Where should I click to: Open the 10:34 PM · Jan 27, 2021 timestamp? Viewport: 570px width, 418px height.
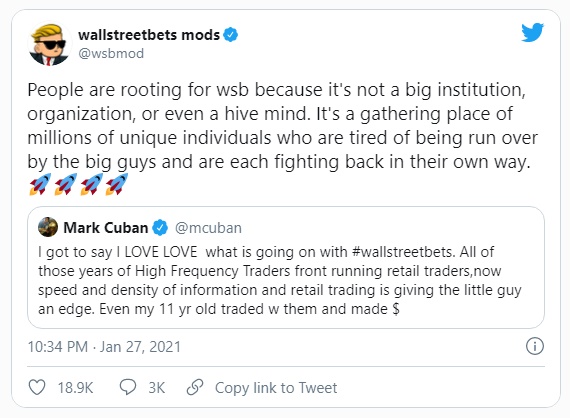104,347
